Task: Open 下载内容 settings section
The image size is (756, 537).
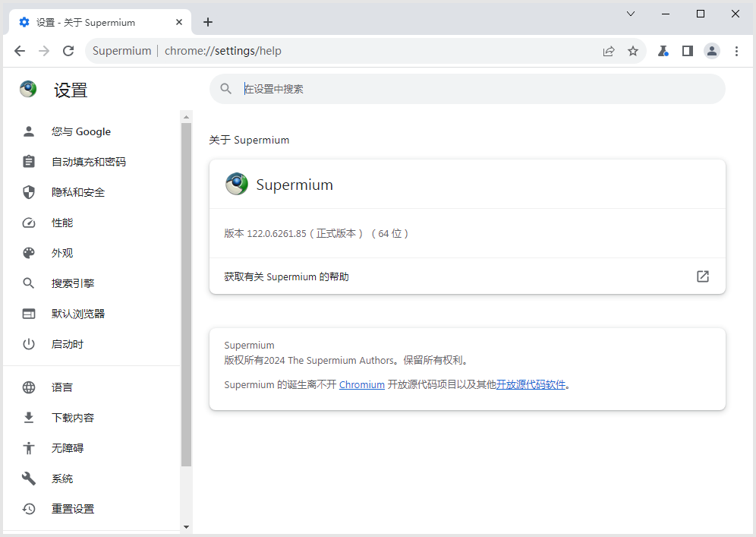Action: pos(92,418)
